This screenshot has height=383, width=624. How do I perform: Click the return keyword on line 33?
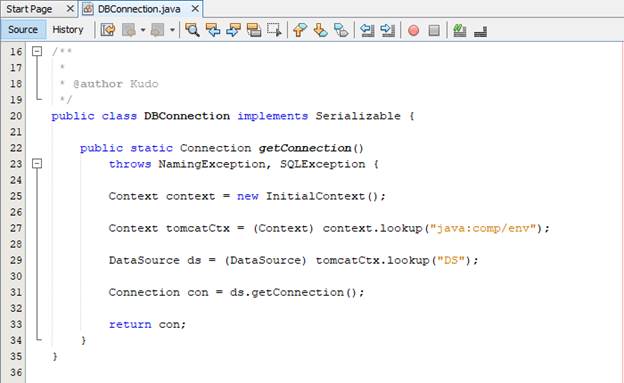pos(130,324)
